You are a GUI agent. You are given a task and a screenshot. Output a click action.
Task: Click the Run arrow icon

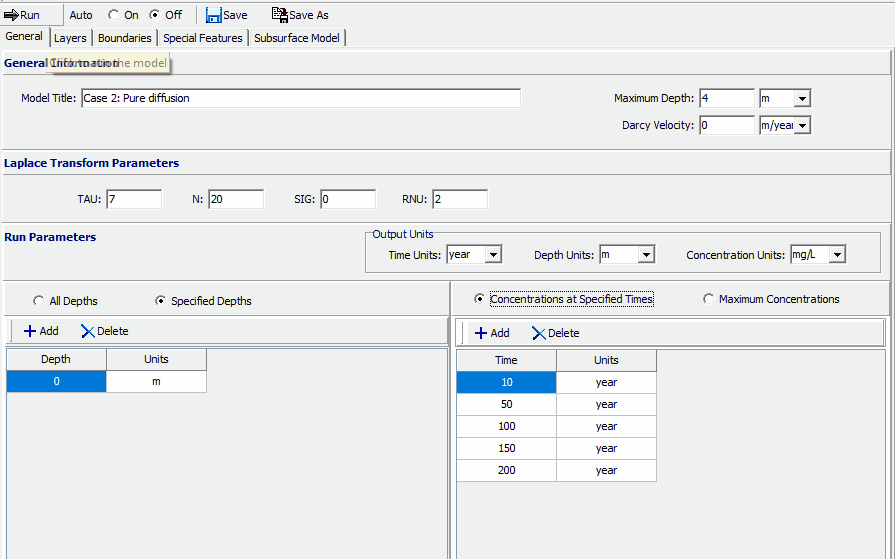click(x=12, y=15)
